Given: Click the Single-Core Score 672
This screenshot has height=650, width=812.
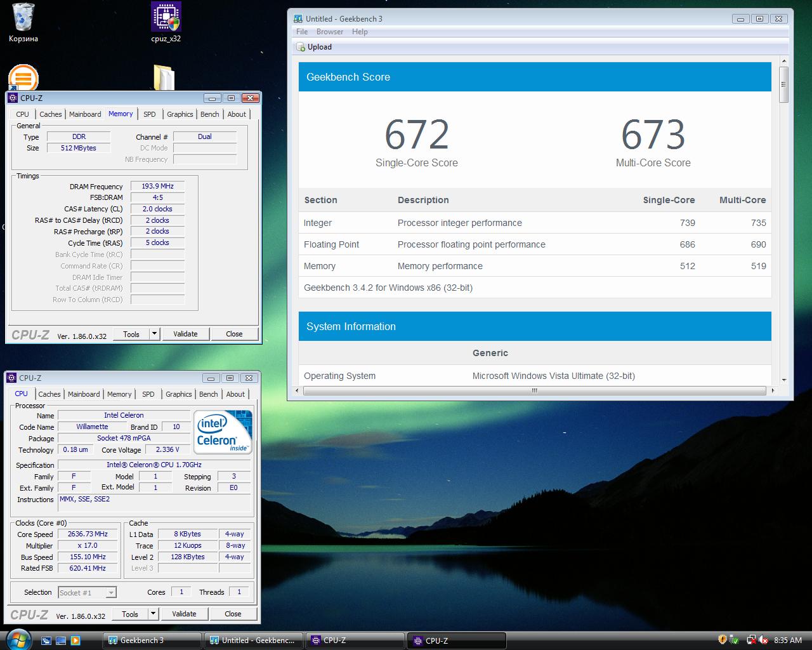Looking at the screenshot, I should pos(417,135).
